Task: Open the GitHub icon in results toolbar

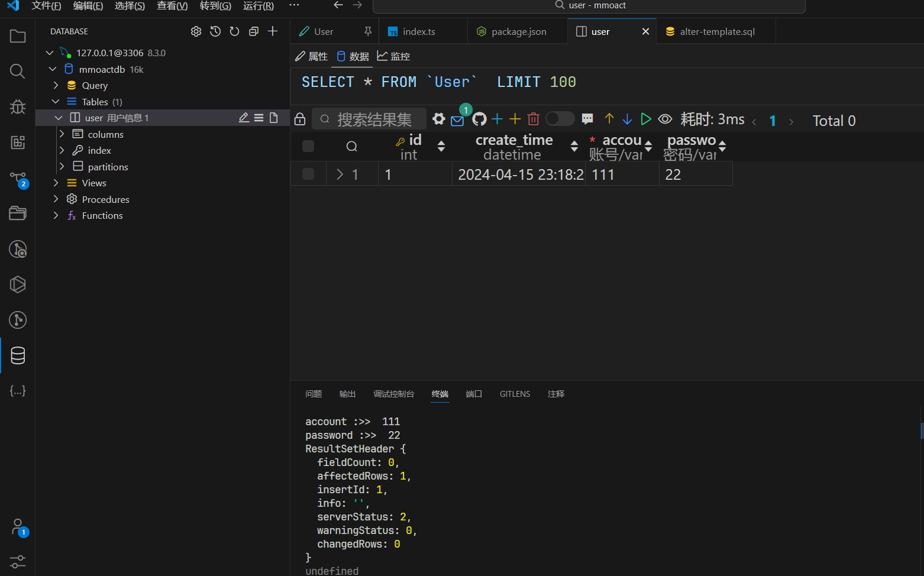Action: 479,119
